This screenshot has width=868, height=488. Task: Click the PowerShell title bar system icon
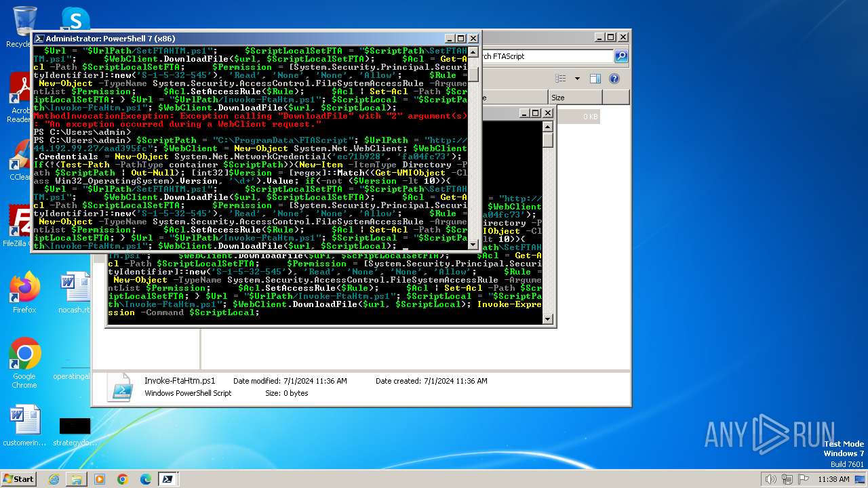point(39,39)
